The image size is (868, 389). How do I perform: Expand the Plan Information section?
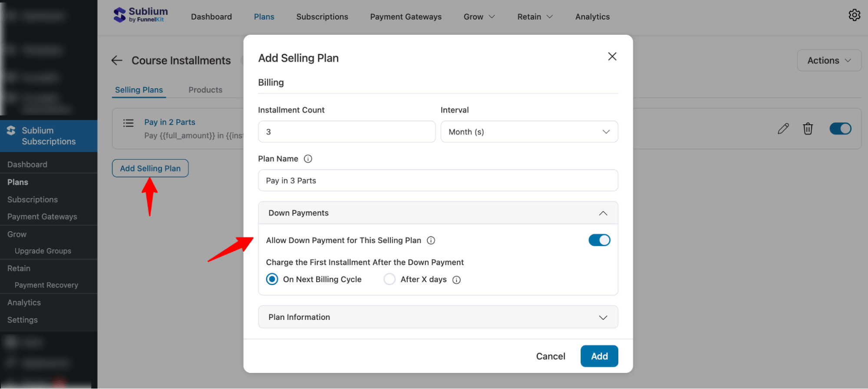point(603,317)
